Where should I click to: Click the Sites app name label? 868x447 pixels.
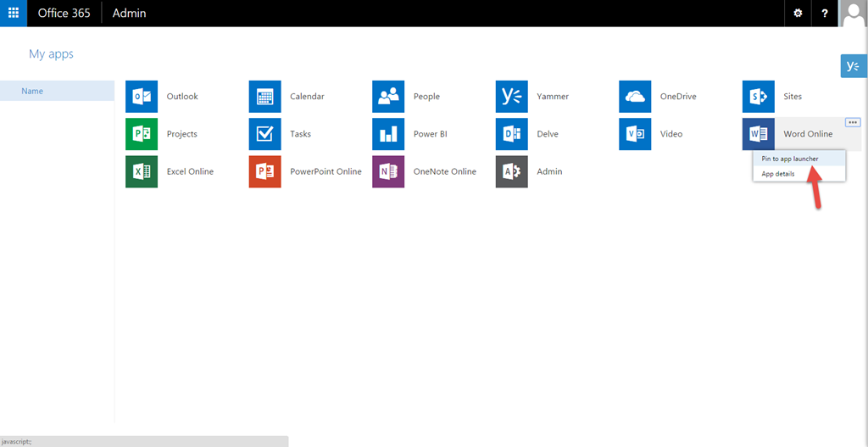793,97
